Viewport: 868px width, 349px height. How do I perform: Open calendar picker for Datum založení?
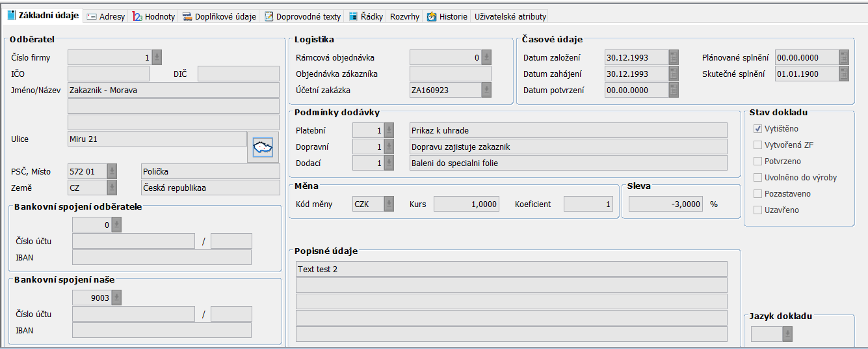click(674, 58)
